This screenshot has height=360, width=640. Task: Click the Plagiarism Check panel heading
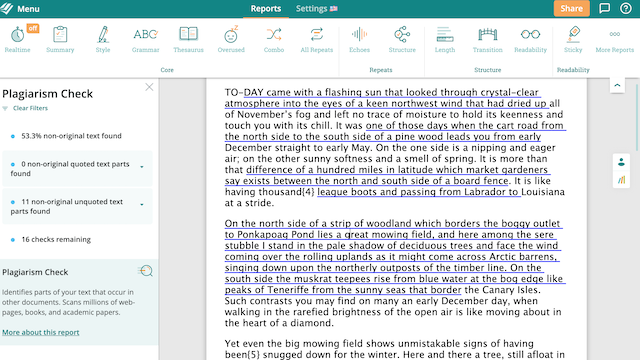[47, 94]
